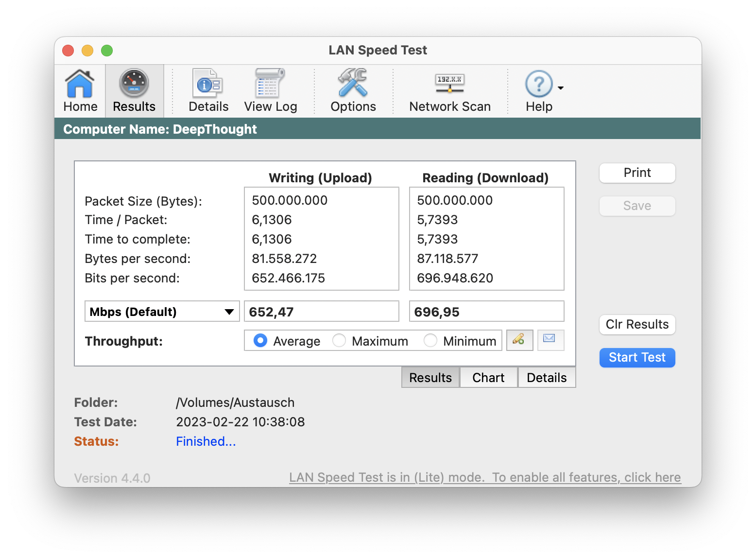Click the Lite mode enable features link
Image resolution: width=756 pixels, height=559 pixels.
485,477
